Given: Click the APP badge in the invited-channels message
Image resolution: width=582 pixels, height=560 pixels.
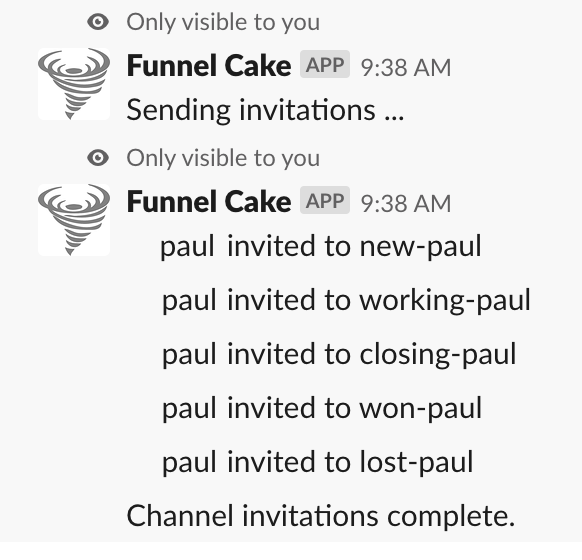Looking at the screenshot, I should [x=325, y=200].
